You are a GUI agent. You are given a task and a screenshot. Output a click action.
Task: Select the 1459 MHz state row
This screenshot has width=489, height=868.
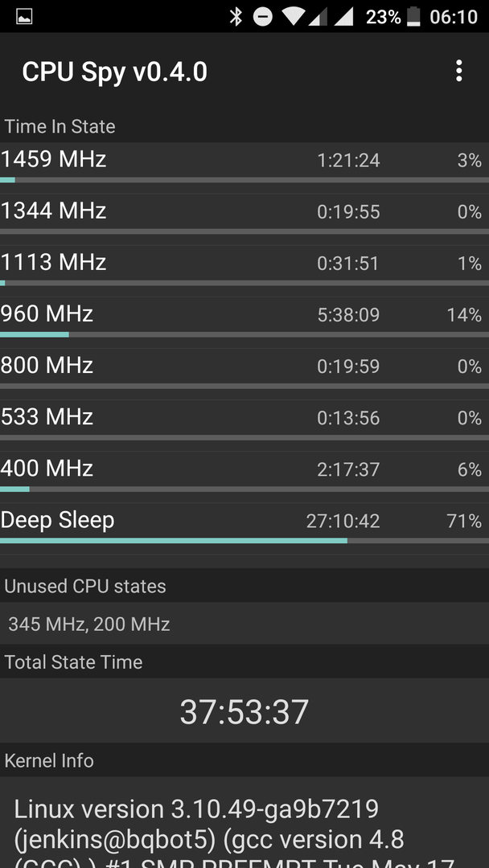click(x=244, y=162)
